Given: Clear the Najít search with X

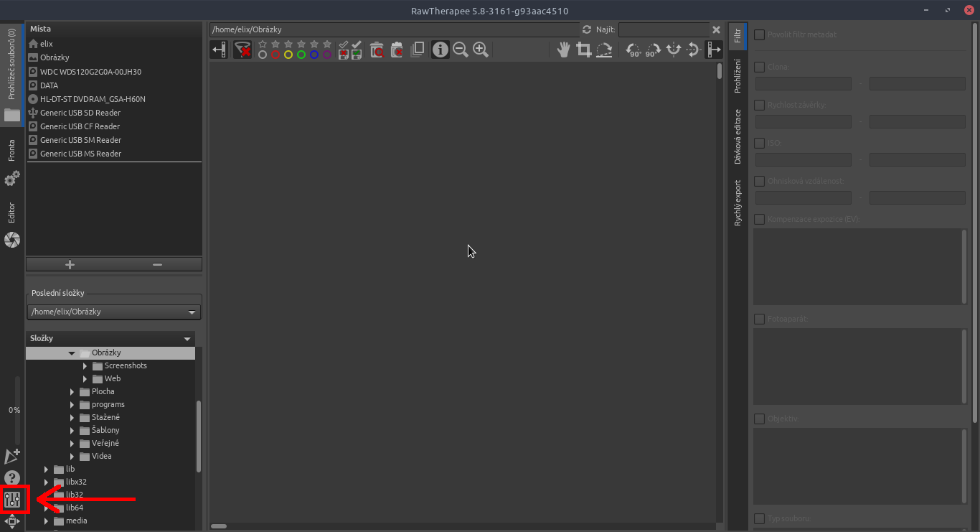Looking at the screenshot, I should [x=716, y=30].
